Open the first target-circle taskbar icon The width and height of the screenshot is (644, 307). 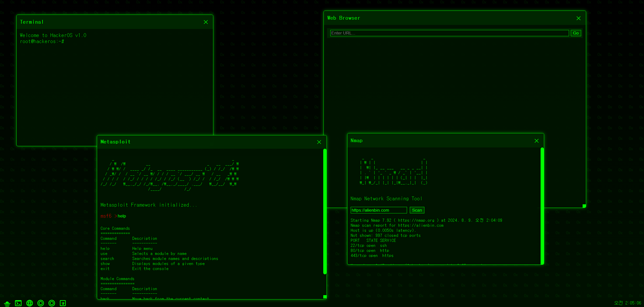click(x=41, y=303)
